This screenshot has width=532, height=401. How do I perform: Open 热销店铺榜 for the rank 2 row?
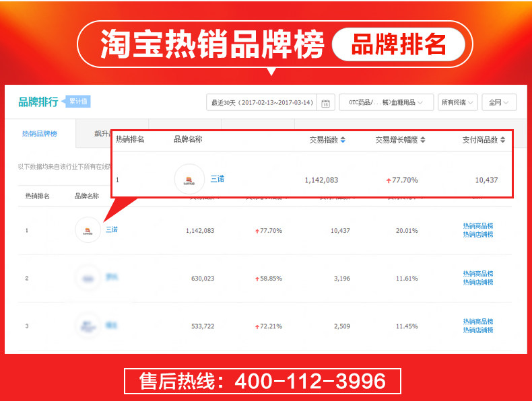[x=477, y=283]
